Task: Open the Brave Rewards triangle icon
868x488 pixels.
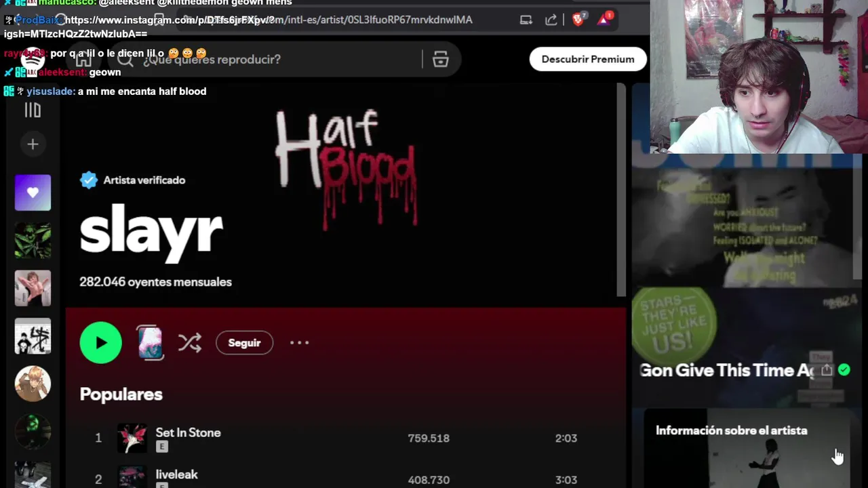Action: [x=604, y=18]
